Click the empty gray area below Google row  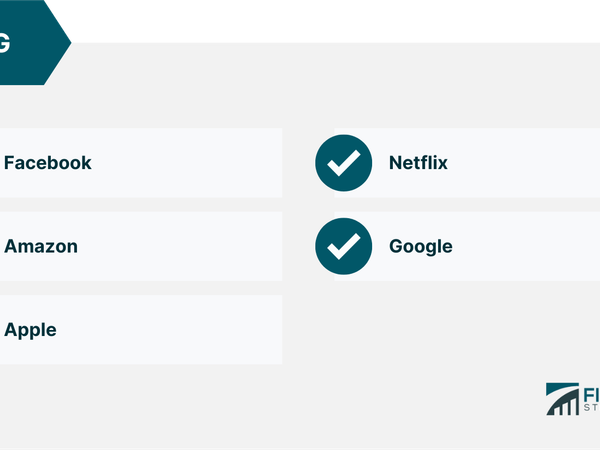tap(440, 330)
